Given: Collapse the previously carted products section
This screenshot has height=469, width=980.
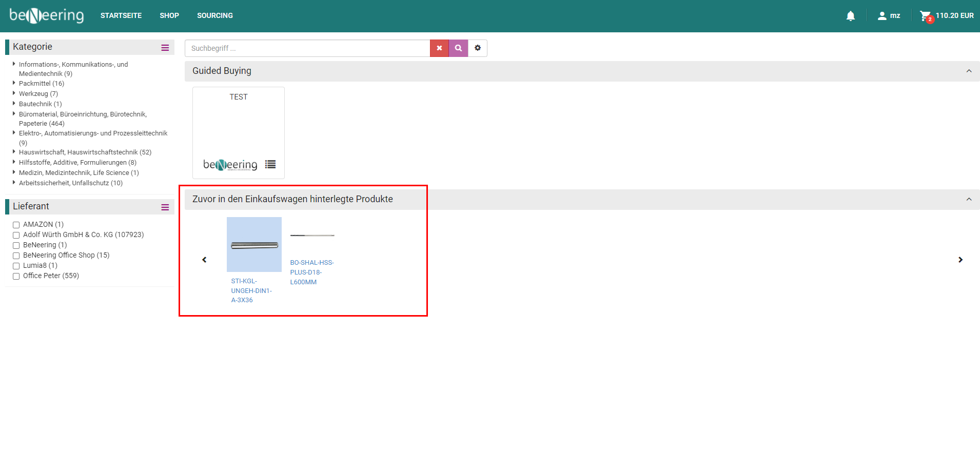Looking at the screenshot, I should (969, 200).
